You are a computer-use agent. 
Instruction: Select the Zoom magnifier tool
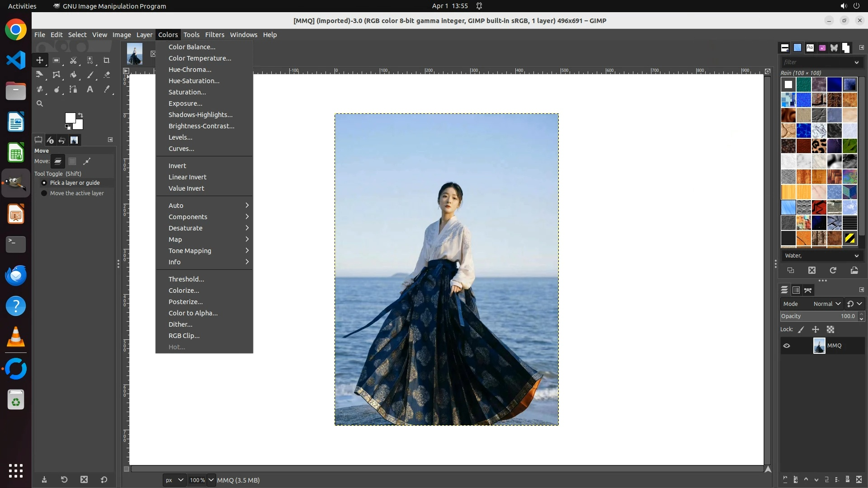point(40,104)
